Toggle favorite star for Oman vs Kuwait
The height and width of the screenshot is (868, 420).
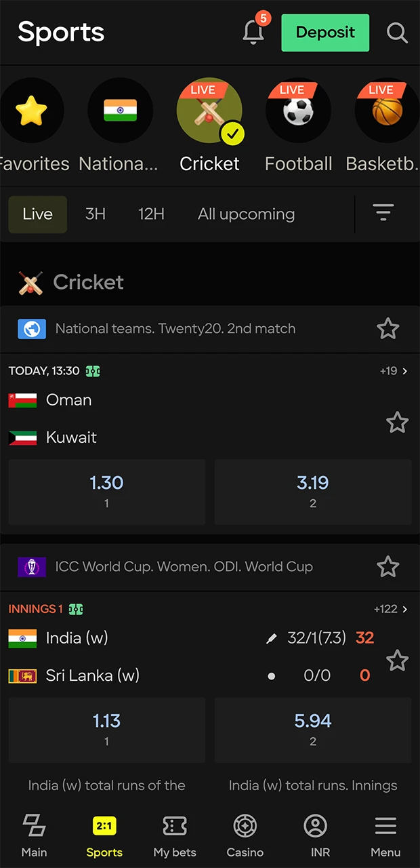[x=397, y=422]
